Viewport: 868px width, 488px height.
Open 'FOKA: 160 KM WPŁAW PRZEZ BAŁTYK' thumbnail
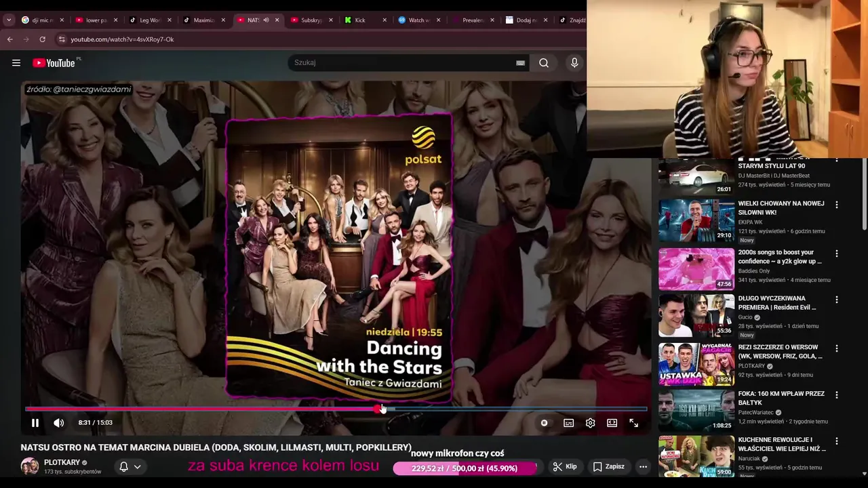click(696, 410)
